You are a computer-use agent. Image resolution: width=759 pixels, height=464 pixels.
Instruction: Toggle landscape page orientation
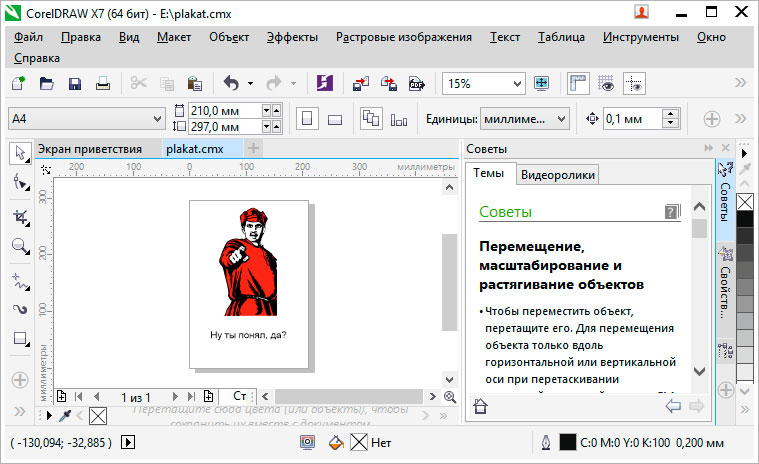(335, 119)
